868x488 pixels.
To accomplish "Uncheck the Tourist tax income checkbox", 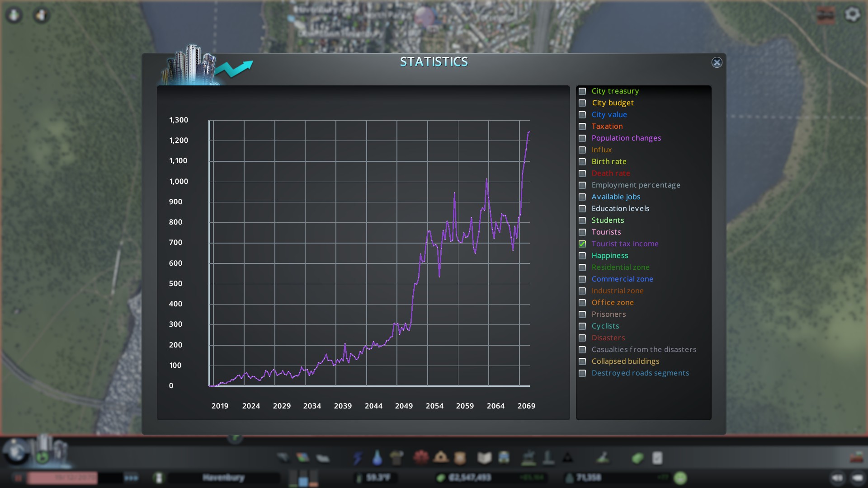I will pos(582,244).
